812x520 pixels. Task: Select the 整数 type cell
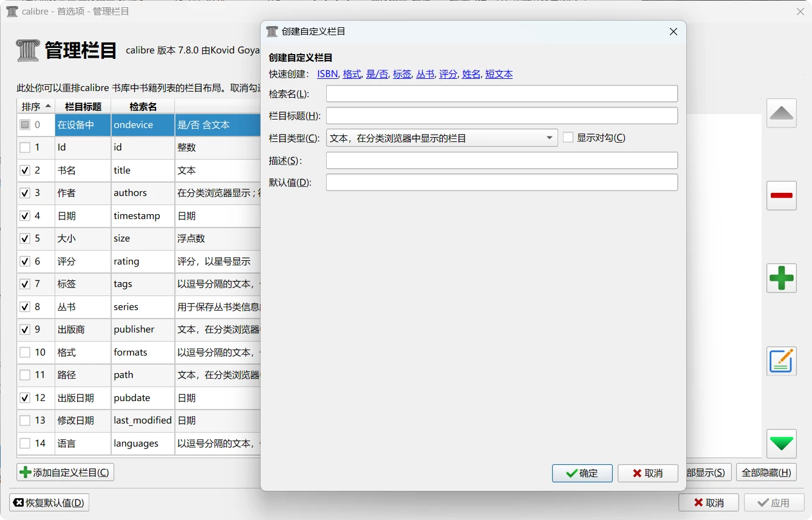click(218, 147)
